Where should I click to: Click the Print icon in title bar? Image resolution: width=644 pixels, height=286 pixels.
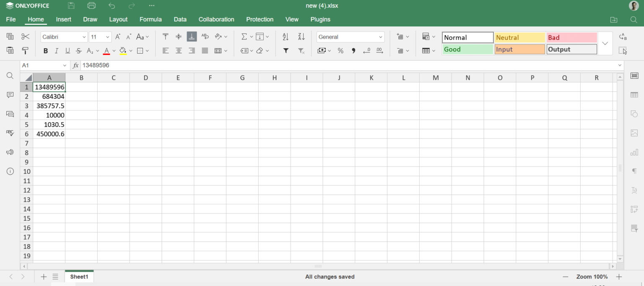(91, 6)
